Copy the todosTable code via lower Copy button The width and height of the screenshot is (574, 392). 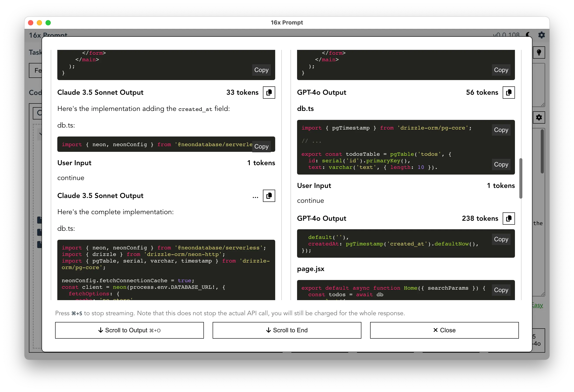point(501,164)
